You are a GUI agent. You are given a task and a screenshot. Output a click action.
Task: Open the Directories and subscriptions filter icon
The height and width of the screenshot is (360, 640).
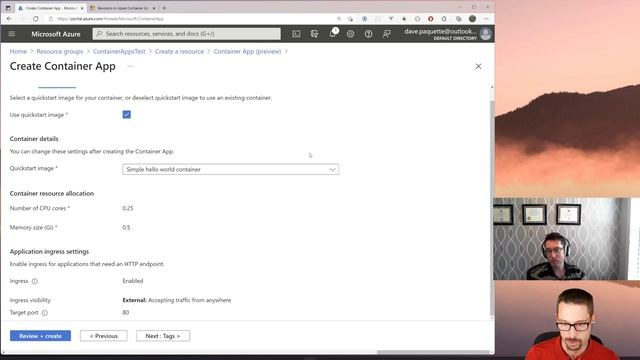pyautogui.click(x=314, y=34)
